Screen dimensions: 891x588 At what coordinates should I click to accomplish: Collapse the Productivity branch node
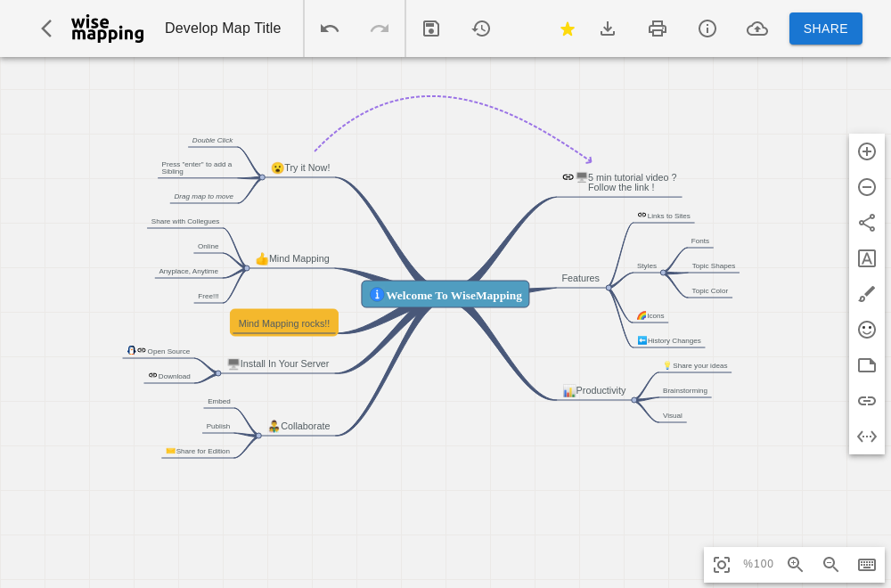tap(634, 400)
